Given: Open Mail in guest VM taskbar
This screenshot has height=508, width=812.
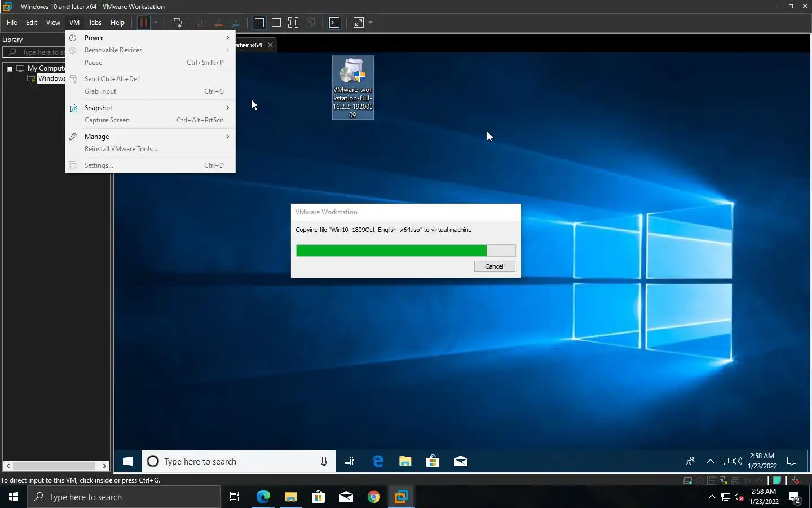Looking at the screenshot, I should point(460,462).
